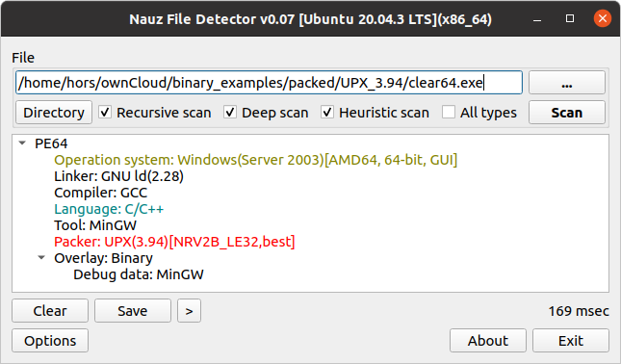Toggle the Recursive scan checkbox

pyautogui.click(x=105, y=113)
